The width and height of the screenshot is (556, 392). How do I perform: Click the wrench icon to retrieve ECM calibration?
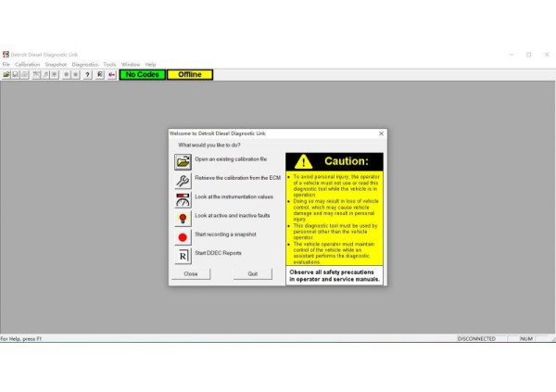pyautogui.click(x=183, y=179)
